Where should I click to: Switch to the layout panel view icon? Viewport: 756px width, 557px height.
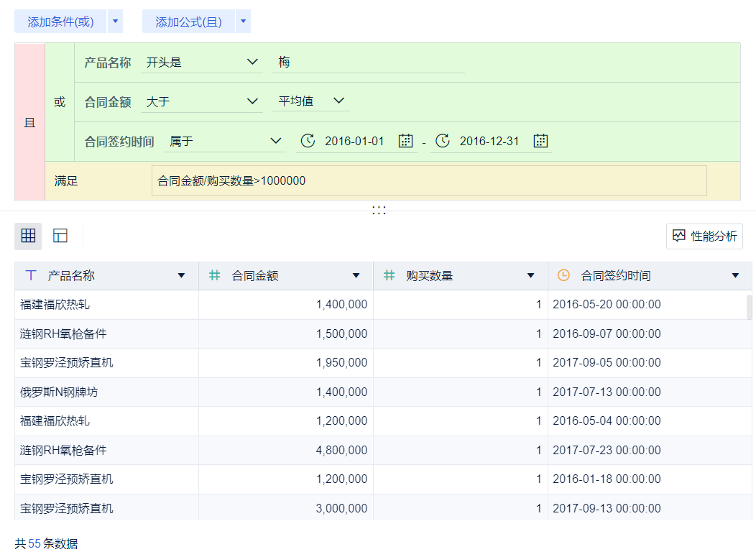pyautogui.click(x=60, y=236)
